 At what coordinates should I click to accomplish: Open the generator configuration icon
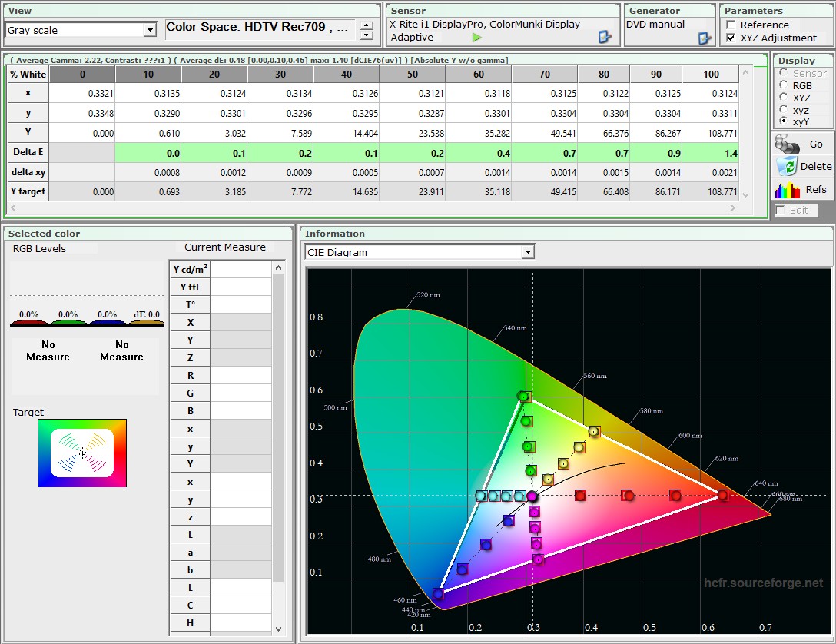click(705, 38)
